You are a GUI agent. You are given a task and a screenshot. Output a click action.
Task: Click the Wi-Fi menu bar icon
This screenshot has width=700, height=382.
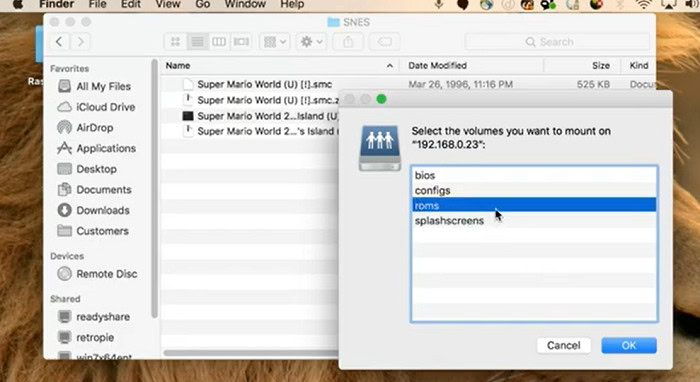(x=643, y=4)
